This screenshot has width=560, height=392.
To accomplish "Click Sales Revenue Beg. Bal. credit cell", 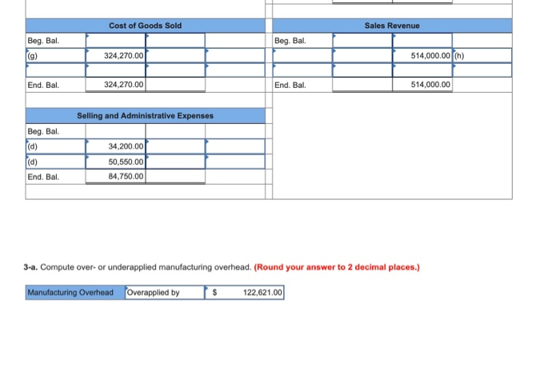I will click(422, 40).
